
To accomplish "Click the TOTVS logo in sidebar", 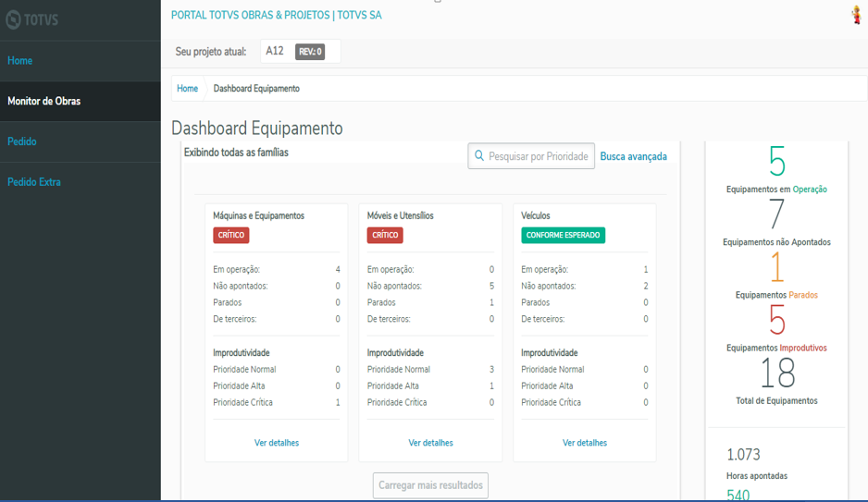I will pos(32,20).
